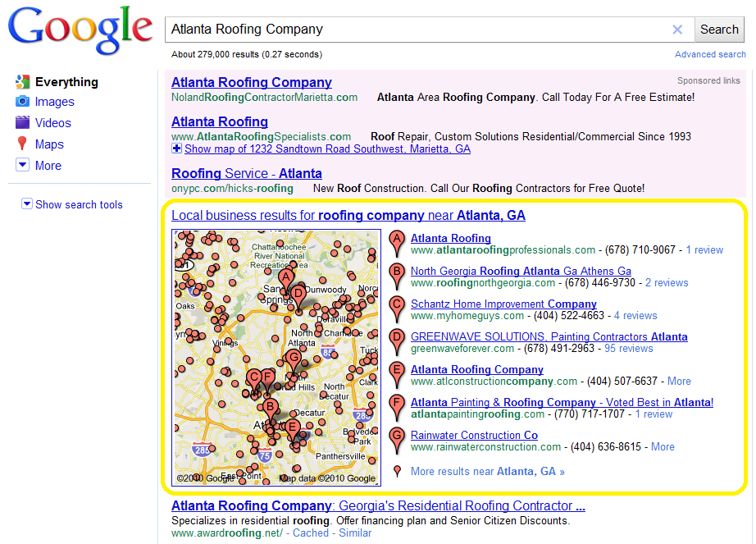Open Schantz Home Improvement Company listing
The image size is (756, 544).
503,304
